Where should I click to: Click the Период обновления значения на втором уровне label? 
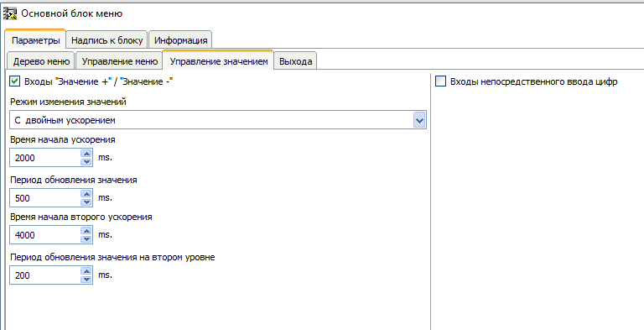[x=112, y=257]
